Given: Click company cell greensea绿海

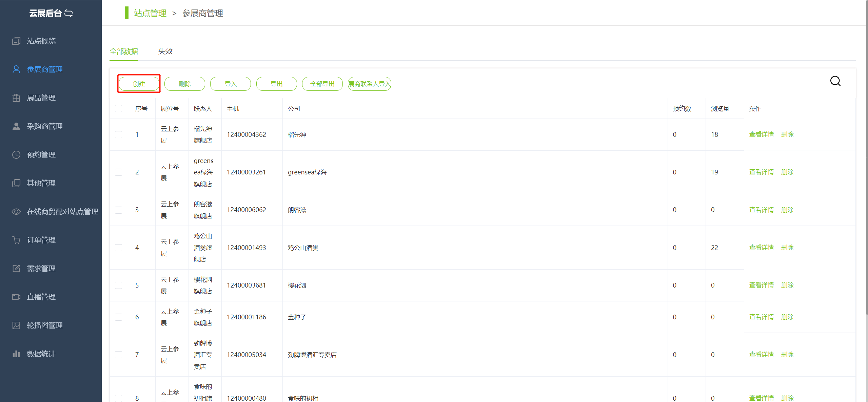Looking at the screenshot, I should coord(307,172).
